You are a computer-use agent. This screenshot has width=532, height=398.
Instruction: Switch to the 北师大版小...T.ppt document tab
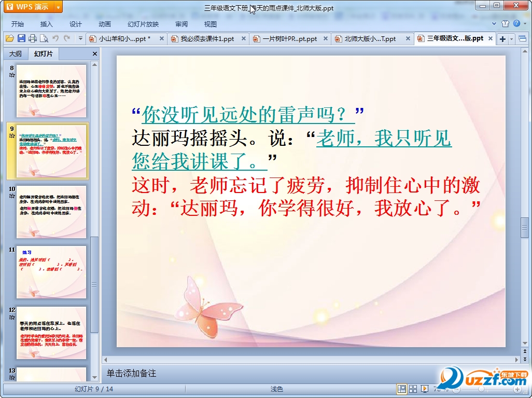pos(370,39)
